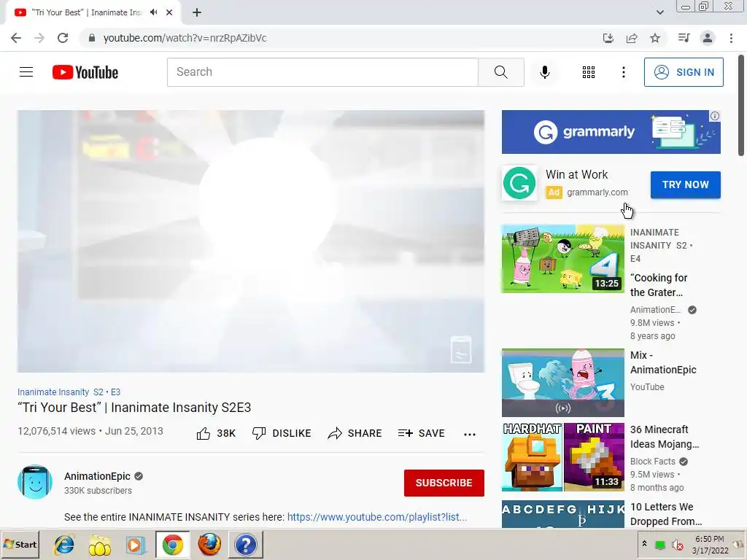
Task: Open the YouTube apps grid
Action: click(x=589, y=72)
